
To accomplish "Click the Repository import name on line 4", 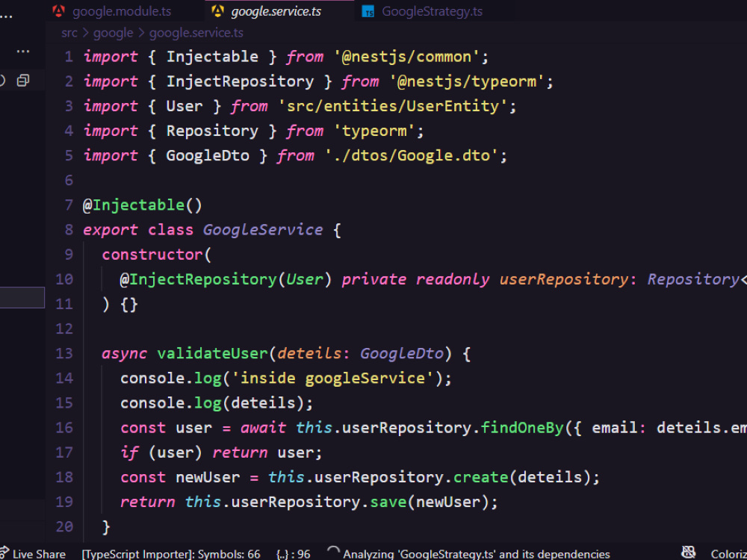I will pyautogui.click(x=212, y=131).
